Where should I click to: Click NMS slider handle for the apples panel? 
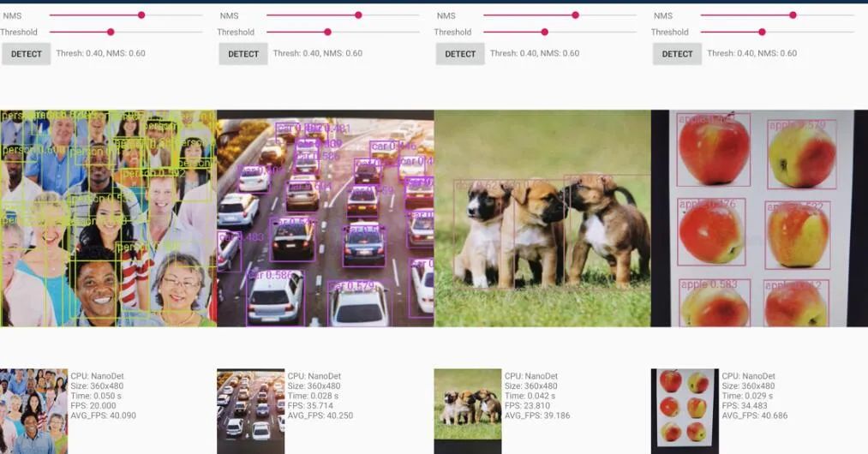click(793, 15)
